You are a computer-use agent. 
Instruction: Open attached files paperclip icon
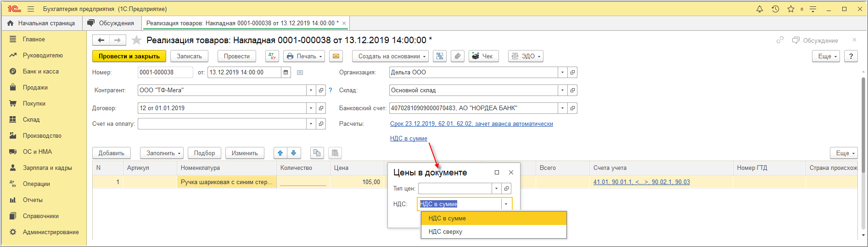pos(457,56)
